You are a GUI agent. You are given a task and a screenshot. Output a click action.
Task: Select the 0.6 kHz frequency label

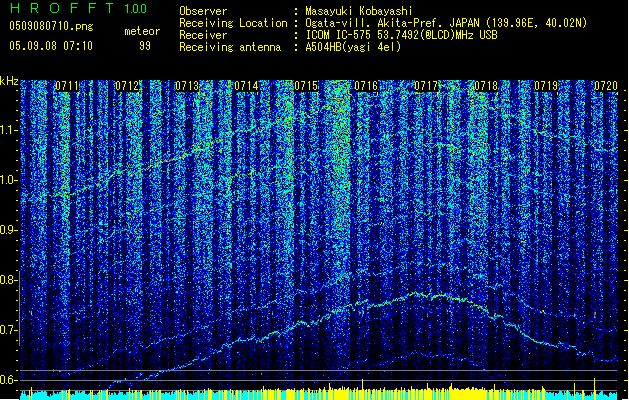click(x=9, y=380)
